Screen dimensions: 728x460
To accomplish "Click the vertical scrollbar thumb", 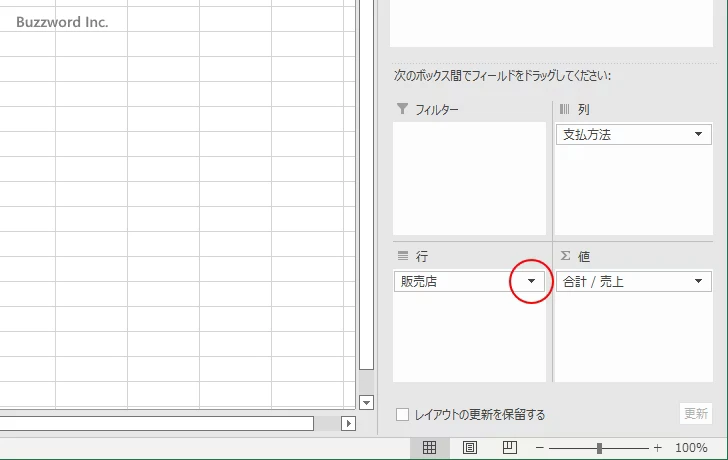I will [366, 185].
